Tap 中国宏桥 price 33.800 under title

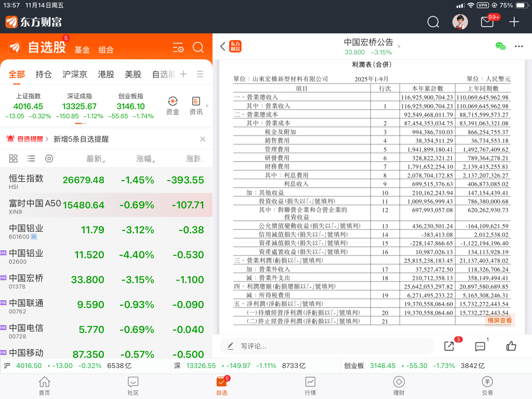pyautogui.click(x=354, y=52)
